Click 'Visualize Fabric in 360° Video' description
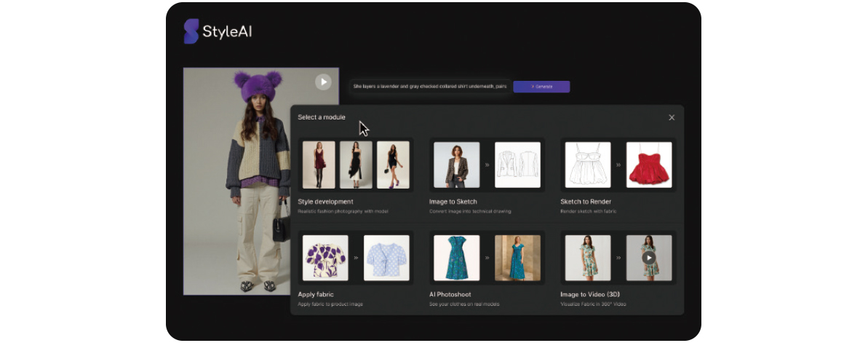Screen dimensions: 868x343 tap(594, 304)
